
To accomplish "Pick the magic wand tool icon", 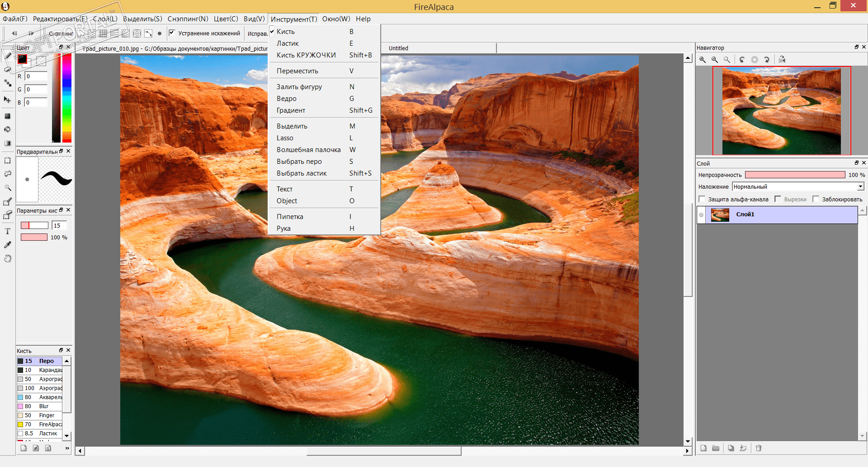I will (x=8, y=187).
